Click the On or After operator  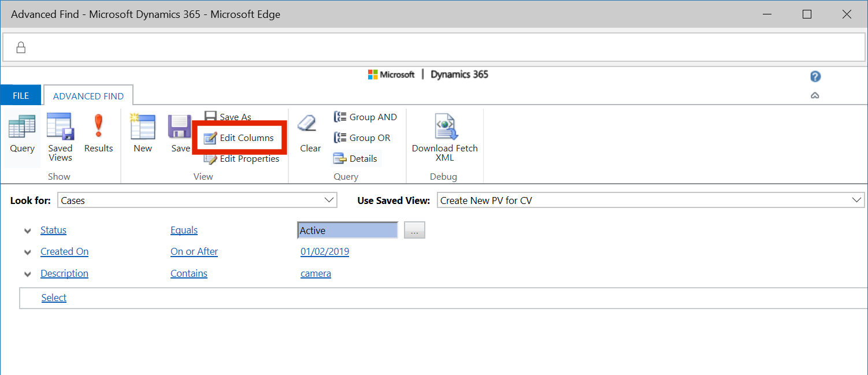click(x=194, y=251)
